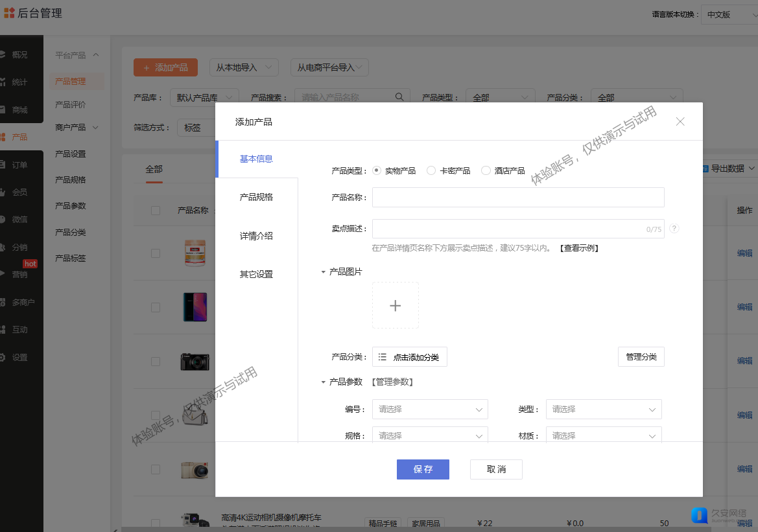This screenshot has width=758, height=532.
Task: Switch to the 产品规格 tab
Action: 256,197
